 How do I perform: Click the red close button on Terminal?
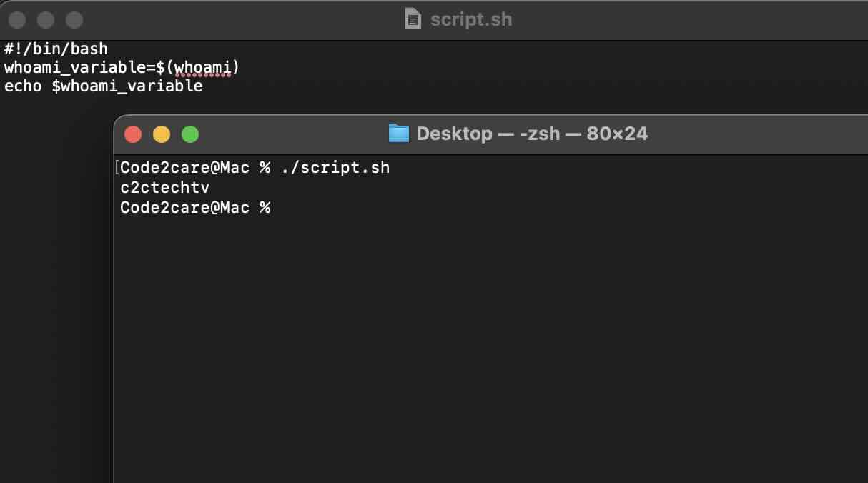133,134
